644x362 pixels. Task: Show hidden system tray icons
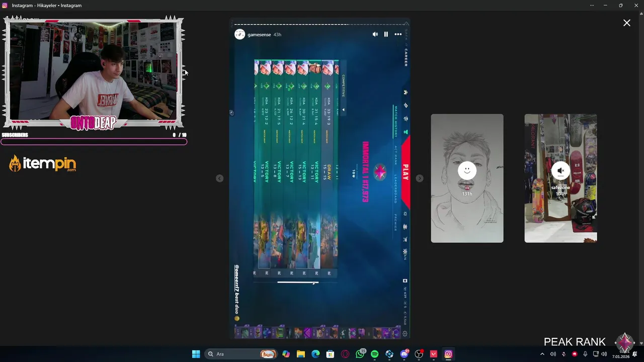[542, 354]
